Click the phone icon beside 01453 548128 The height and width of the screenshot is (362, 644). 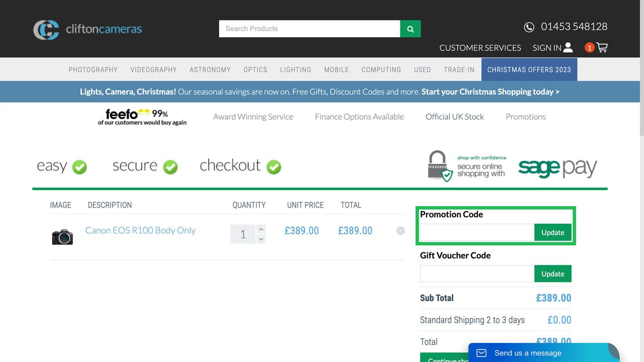(x=529, y=27)
